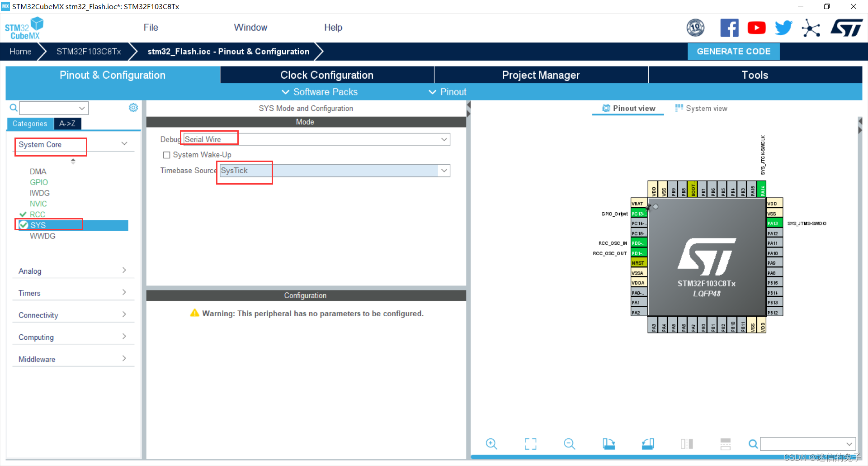The width and height of the screenshot is (868, 466).
Task: Select GPIO in System Core list
Action: 39,182
